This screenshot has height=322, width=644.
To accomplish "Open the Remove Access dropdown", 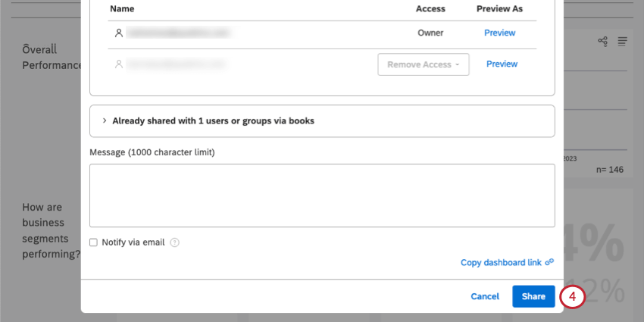I will [x=424, y=64].
